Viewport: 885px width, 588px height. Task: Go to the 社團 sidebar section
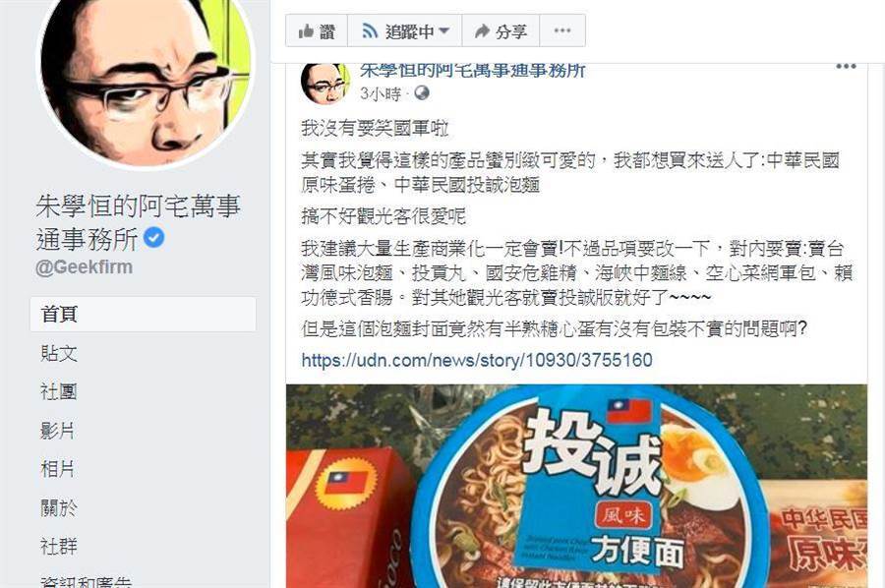click(x=59, y=391)
